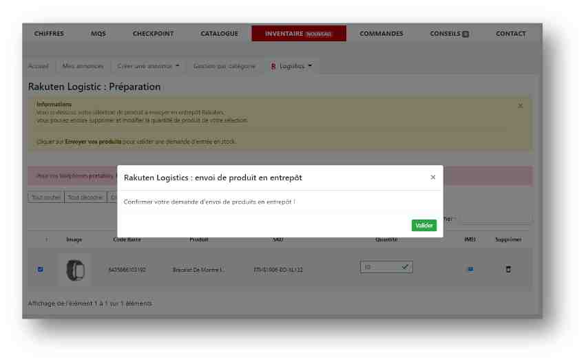This screenshot has width=588, height=364.
Task: Click the CONSEILS notification badge
Action: (465, 34)
